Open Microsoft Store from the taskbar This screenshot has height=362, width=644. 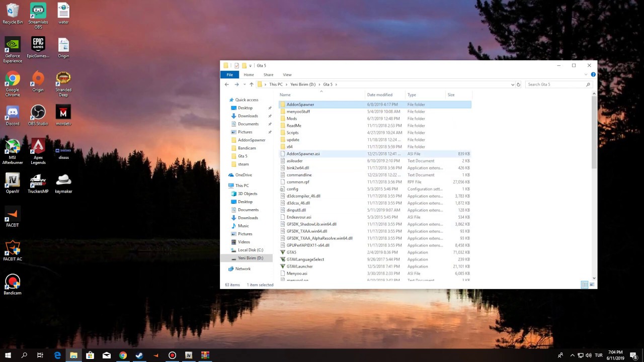[90, 355]
